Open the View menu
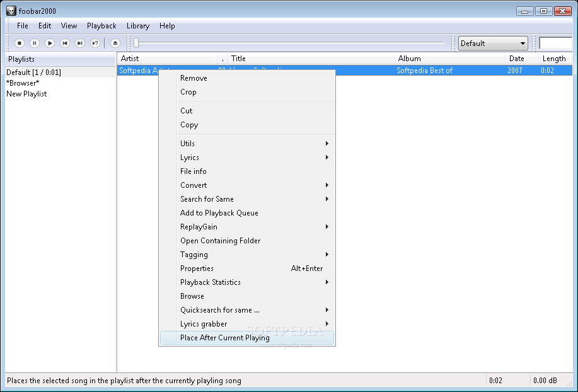Viewport: 578px width, 392px height. [x=69, y=26]
